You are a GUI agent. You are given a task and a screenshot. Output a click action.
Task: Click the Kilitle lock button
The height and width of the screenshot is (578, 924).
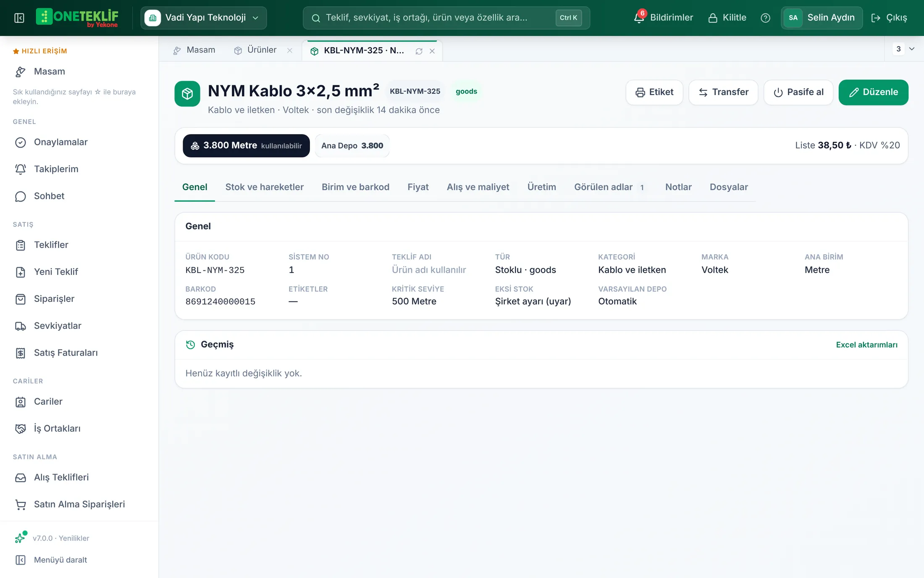point(727,18)
